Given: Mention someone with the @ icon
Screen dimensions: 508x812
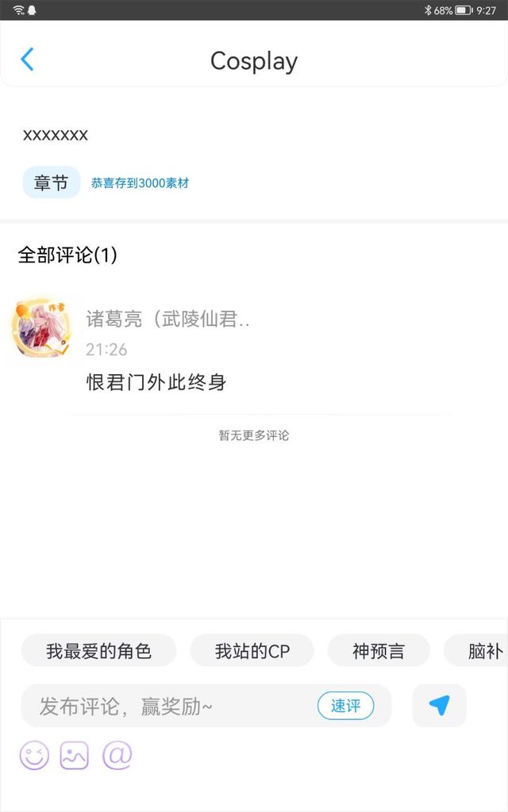Looking at the screenshot, I should pyautogui.click(x=117, y=755).
